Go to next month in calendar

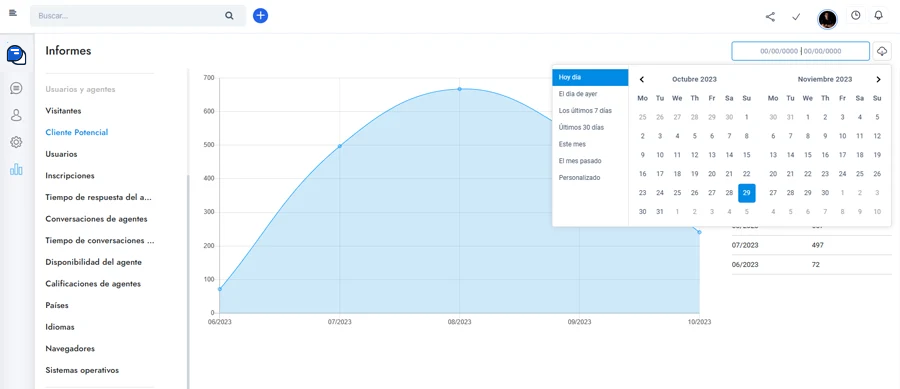pos(878,79)
